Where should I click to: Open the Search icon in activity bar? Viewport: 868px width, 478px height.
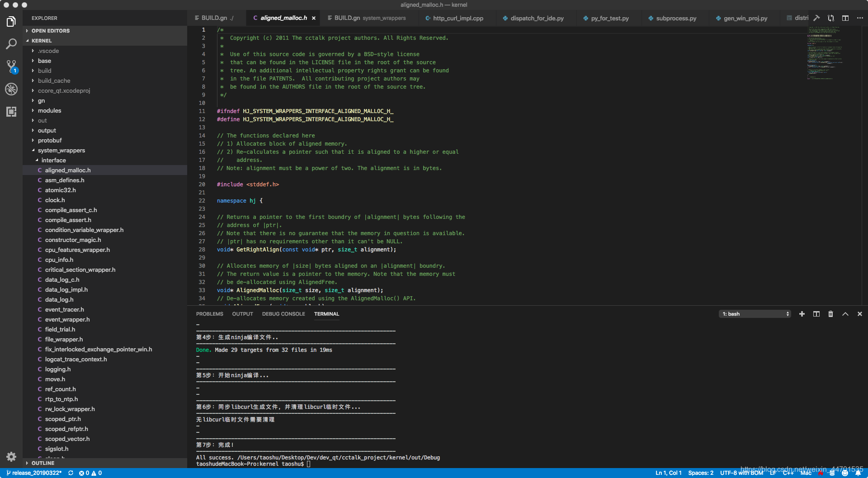11,43
